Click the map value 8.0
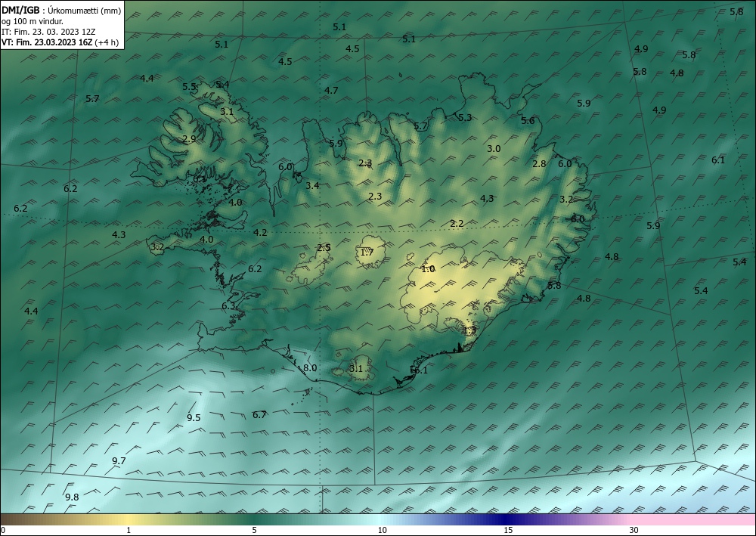The width and height of the screenshot is (756, 536). tap(310, 367)
